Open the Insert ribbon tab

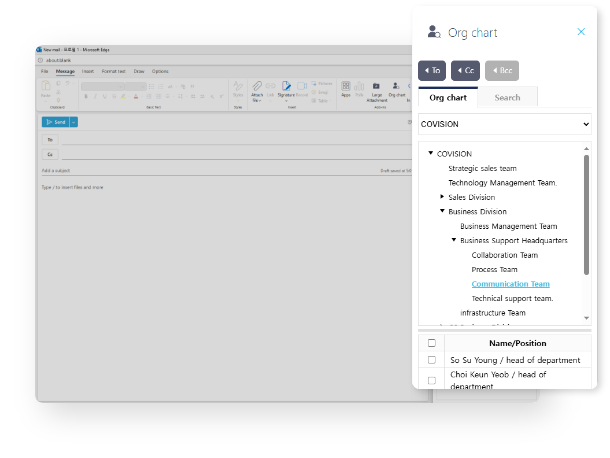click(88, 71)
